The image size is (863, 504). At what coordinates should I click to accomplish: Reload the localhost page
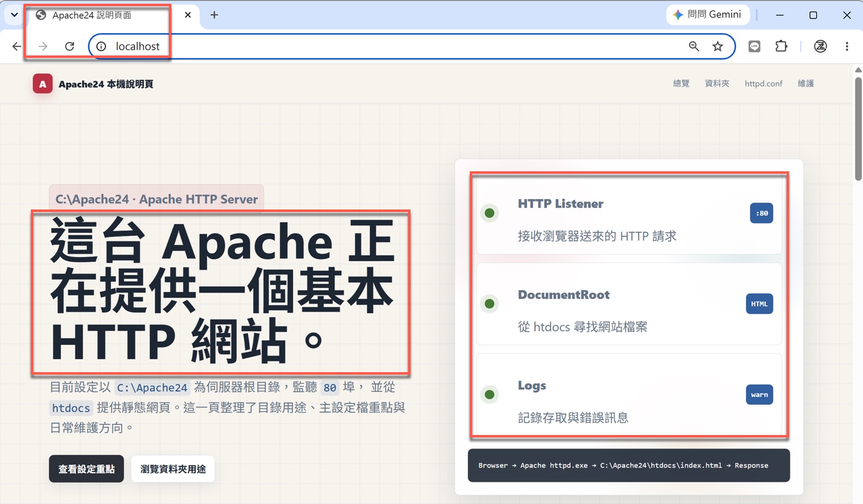click(x=70, y=46)
